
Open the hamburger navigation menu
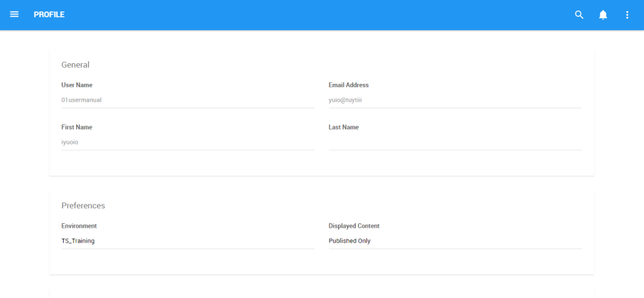pyautogui.click(x=14, y=14)
